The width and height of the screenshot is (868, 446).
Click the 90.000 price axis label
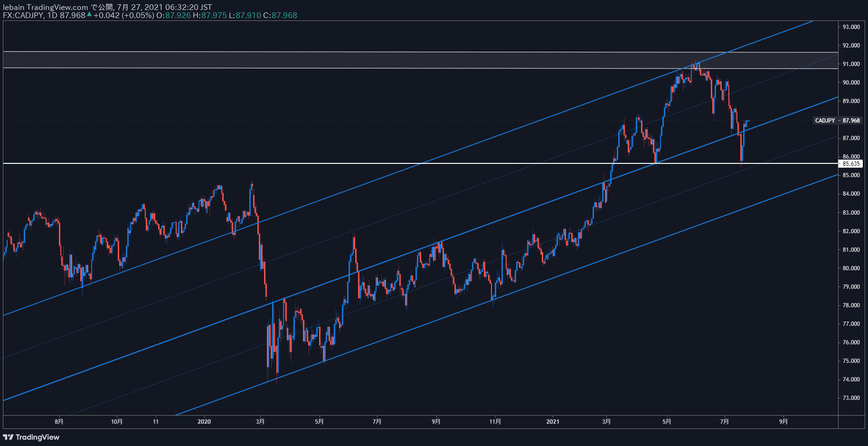[x=851, y=83]
